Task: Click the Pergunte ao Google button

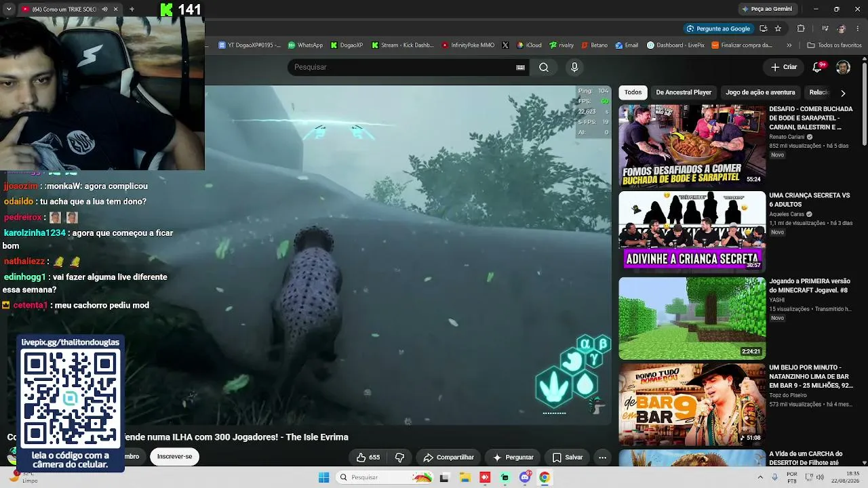Action: tap(718, 28)
